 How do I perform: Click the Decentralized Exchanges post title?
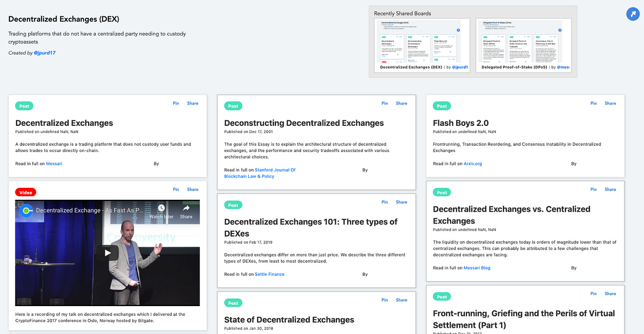coord(64,123)
